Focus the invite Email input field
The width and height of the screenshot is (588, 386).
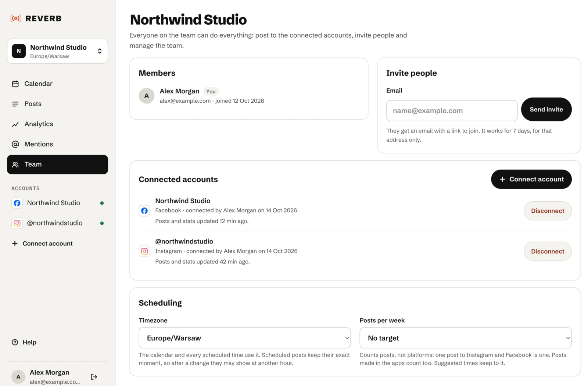click(452, 111)
